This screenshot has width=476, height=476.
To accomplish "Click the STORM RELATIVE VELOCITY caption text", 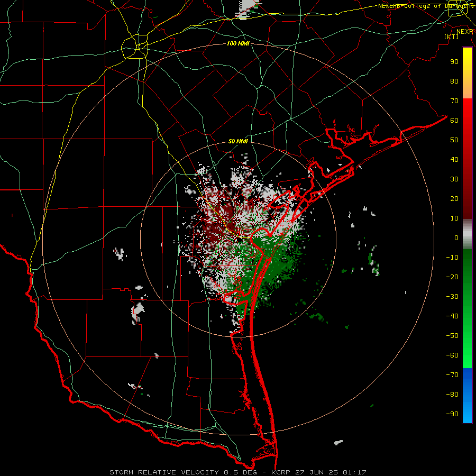I will click(164, 472).
